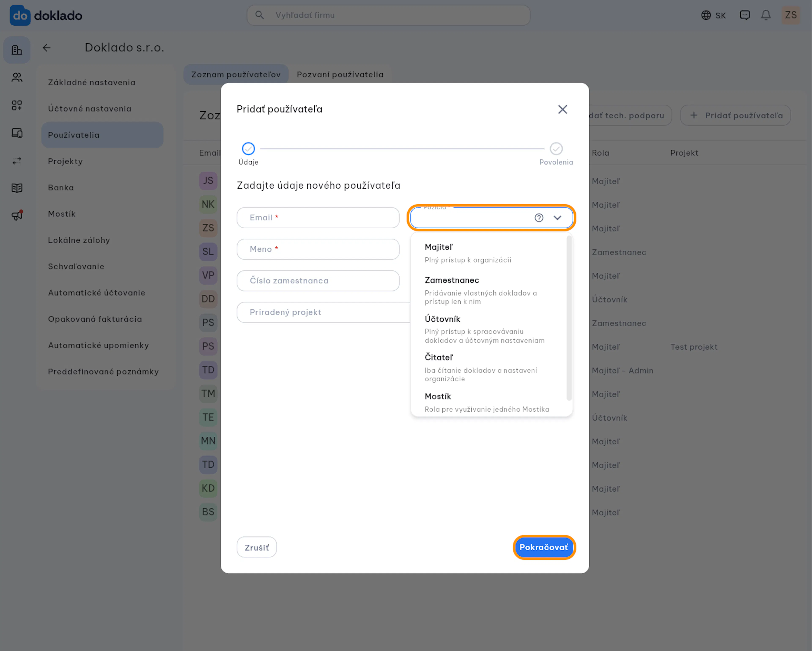Open the SK language selector
Viewport: 812px width, 651px height.
713,15
